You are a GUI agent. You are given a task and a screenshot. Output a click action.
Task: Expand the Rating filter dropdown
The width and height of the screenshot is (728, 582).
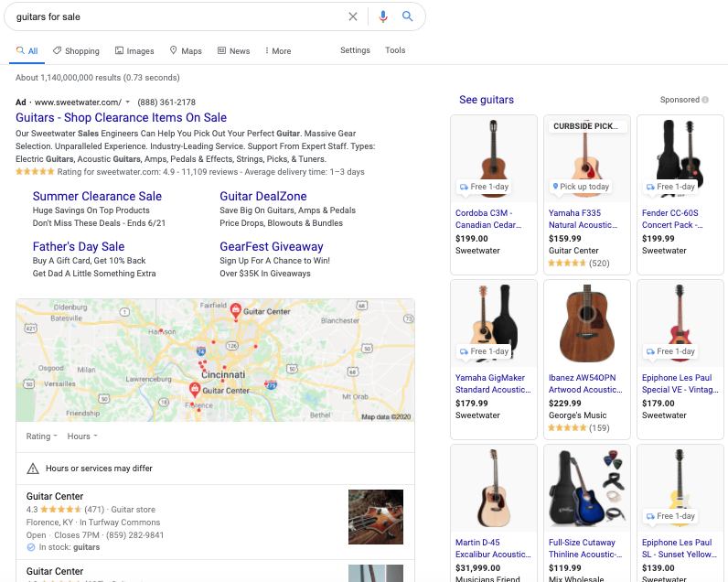click(x=41, y=436)
